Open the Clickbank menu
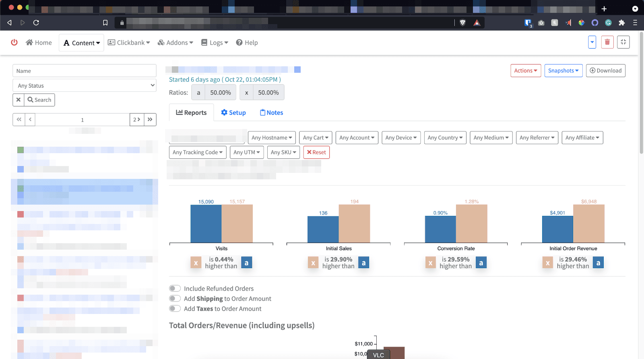Screen dimensions: 644x359 129,43
